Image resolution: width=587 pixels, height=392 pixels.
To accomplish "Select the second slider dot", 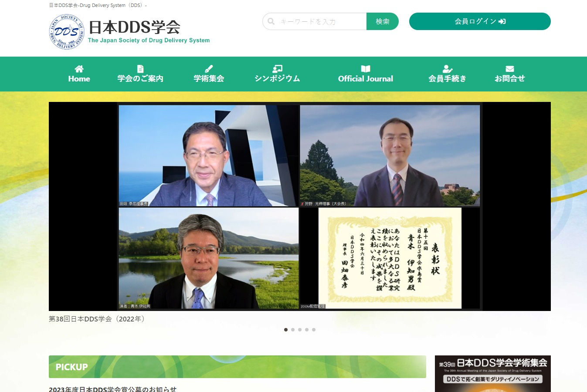I will tap(293, 330).
